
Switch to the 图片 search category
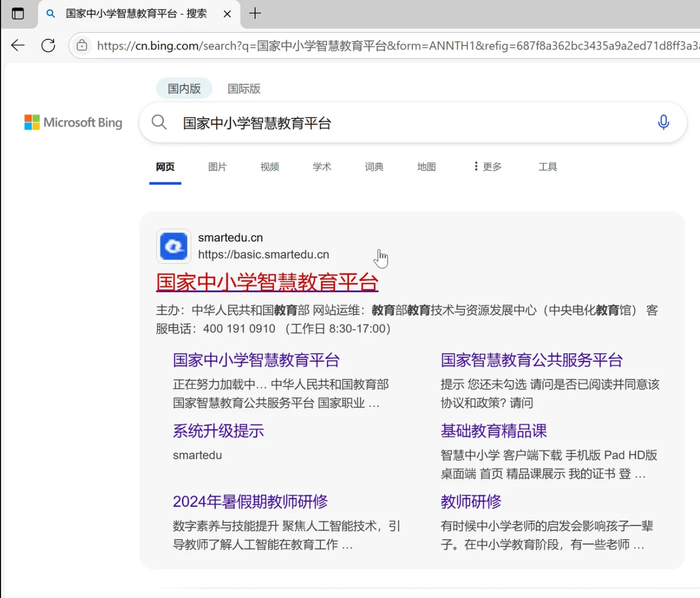pyautogui.click(x=217, y=167)
